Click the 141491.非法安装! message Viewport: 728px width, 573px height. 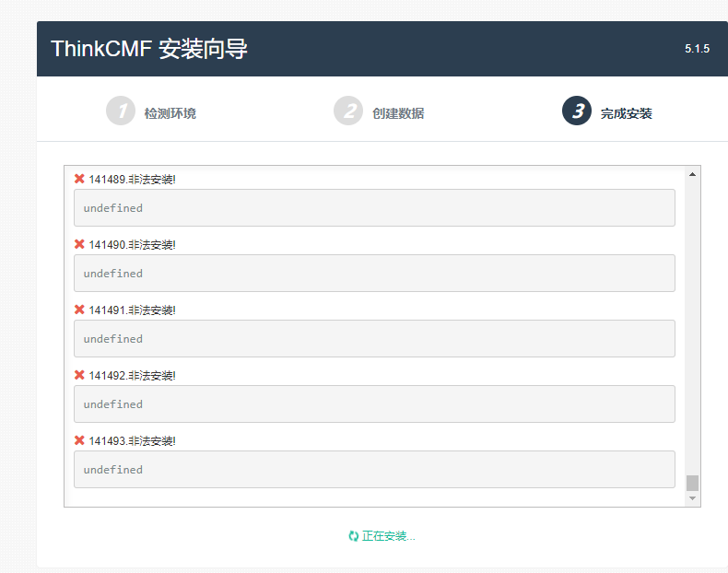coord(133,310)
